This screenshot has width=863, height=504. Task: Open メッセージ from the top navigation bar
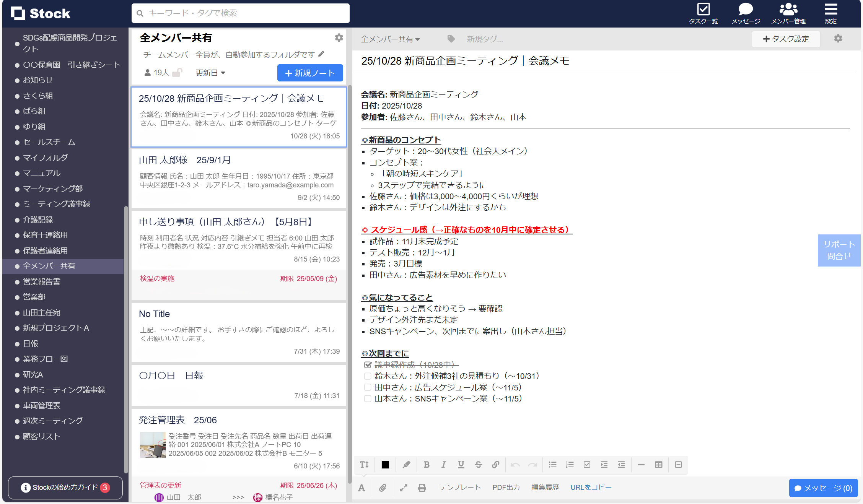tap(745, 13)
